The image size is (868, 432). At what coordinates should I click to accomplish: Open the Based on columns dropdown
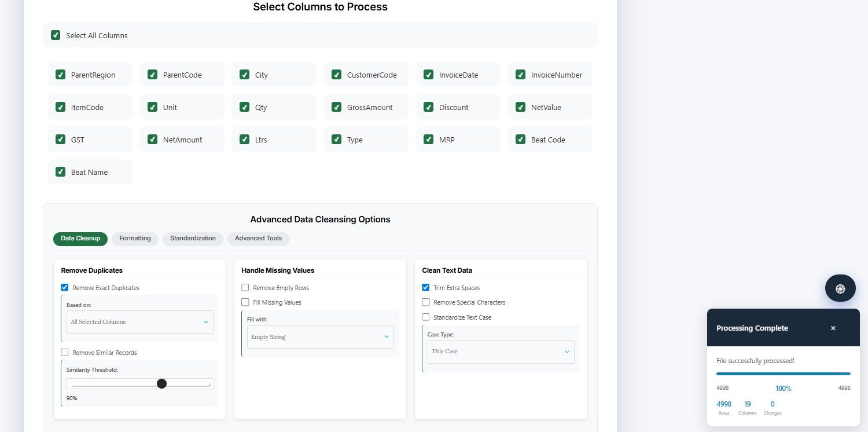140,322
